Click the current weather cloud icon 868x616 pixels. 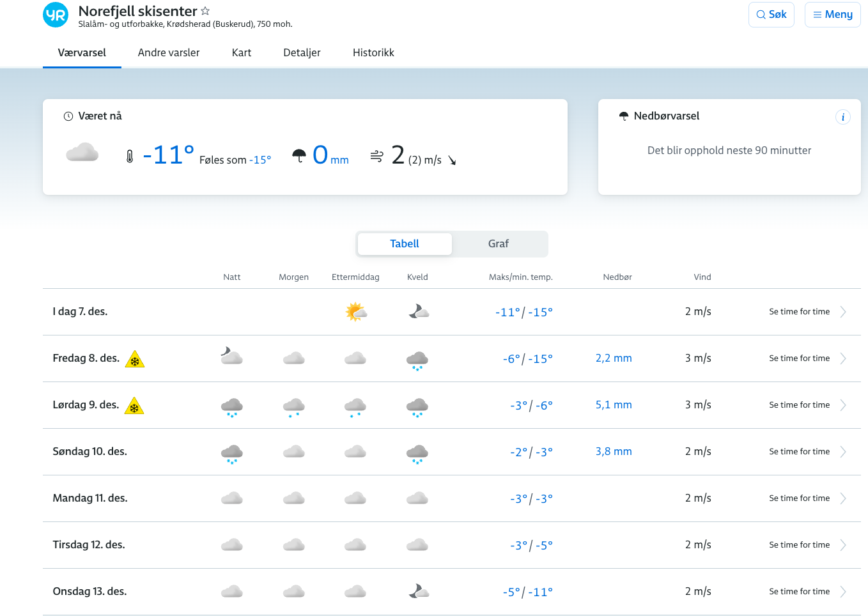[82, 153]
